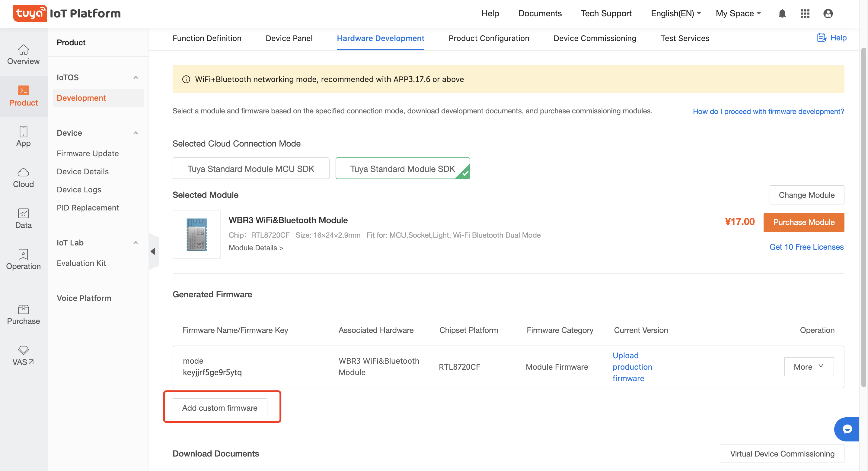Open Tech Support in the top navigation

click(606, 14)
